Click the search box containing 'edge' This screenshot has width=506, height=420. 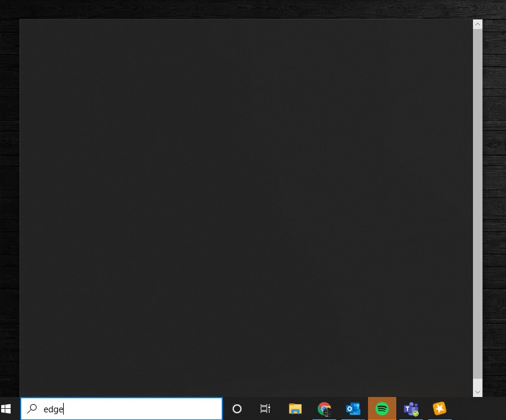click(x=121, y=409)
